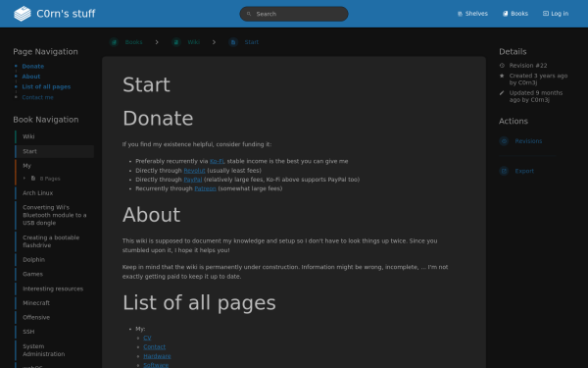Image resolution: width=588 pixels, height=368 pixels.
Task: Click the Created 3 years ago detail
Action: point(538,79)
